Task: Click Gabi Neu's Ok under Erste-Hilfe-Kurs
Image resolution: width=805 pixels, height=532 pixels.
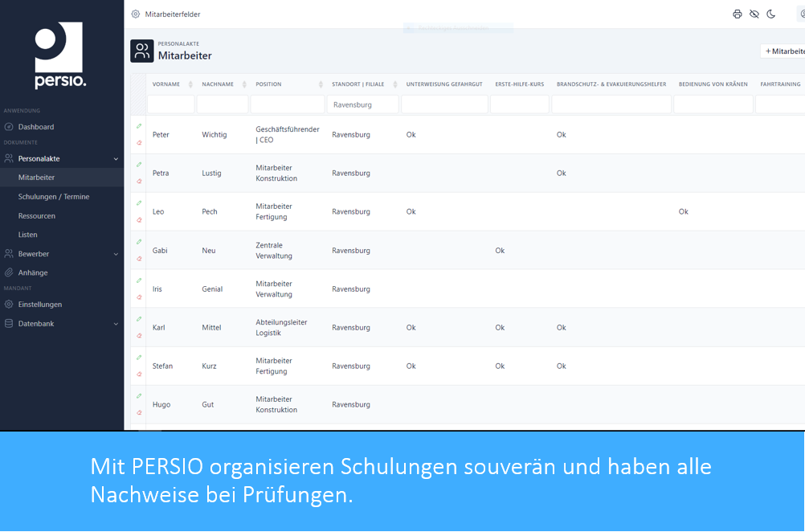Action: [x=500, y=251]
